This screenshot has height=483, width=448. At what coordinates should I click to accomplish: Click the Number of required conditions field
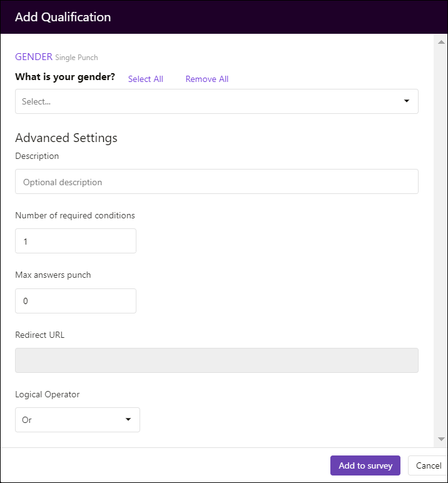coord(76,241)
